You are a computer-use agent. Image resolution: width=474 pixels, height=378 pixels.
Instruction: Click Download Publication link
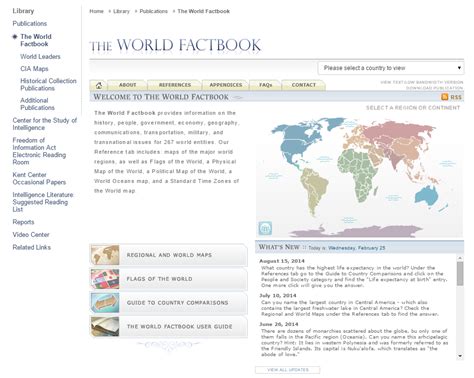pos(434,88)
